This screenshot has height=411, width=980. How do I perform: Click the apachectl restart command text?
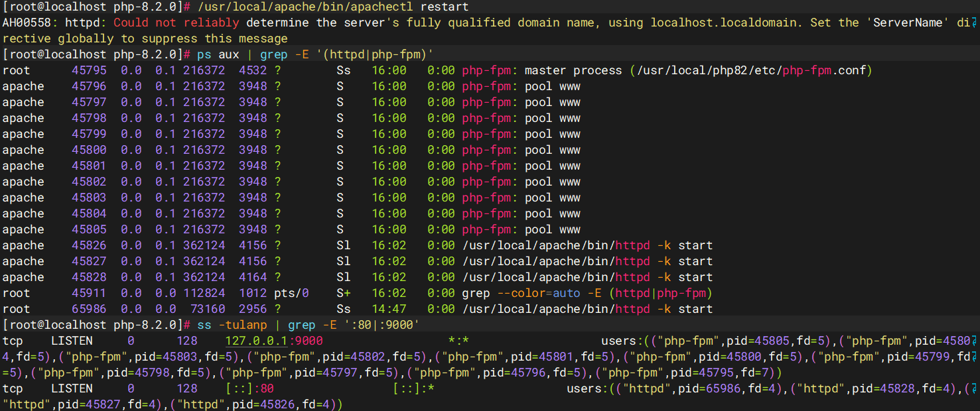(332, 7)
